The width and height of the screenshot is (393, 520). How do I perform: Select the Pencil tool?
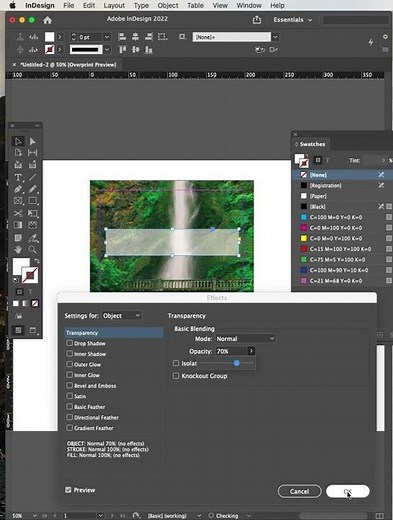[x=32, y=189]
